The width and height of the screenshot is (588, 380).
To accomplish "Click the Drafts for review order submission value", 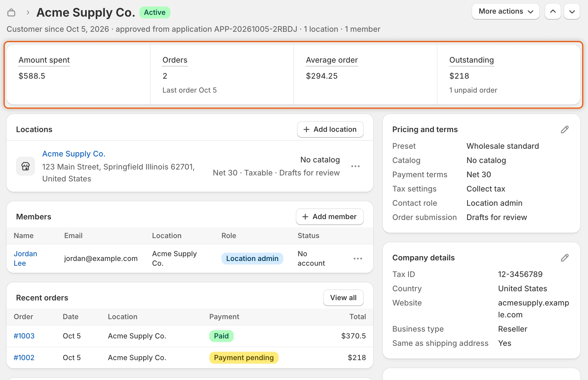I will coord(497,217).
